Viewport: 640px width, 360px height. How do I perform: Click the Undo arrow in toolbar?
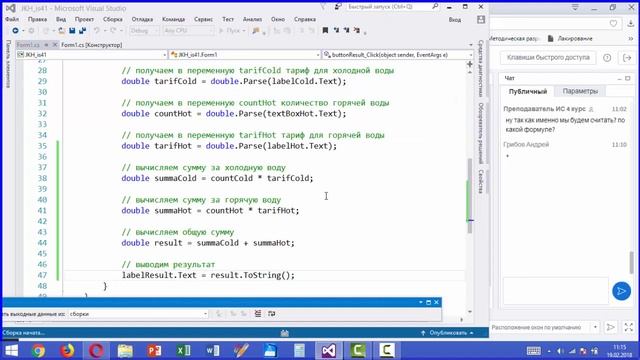tap(97, 31)
